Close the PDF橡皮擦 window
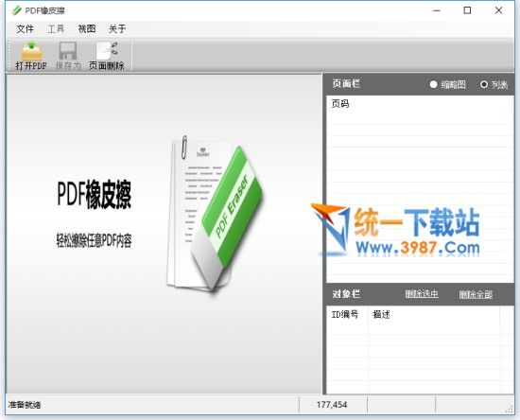 click(498, 10)
